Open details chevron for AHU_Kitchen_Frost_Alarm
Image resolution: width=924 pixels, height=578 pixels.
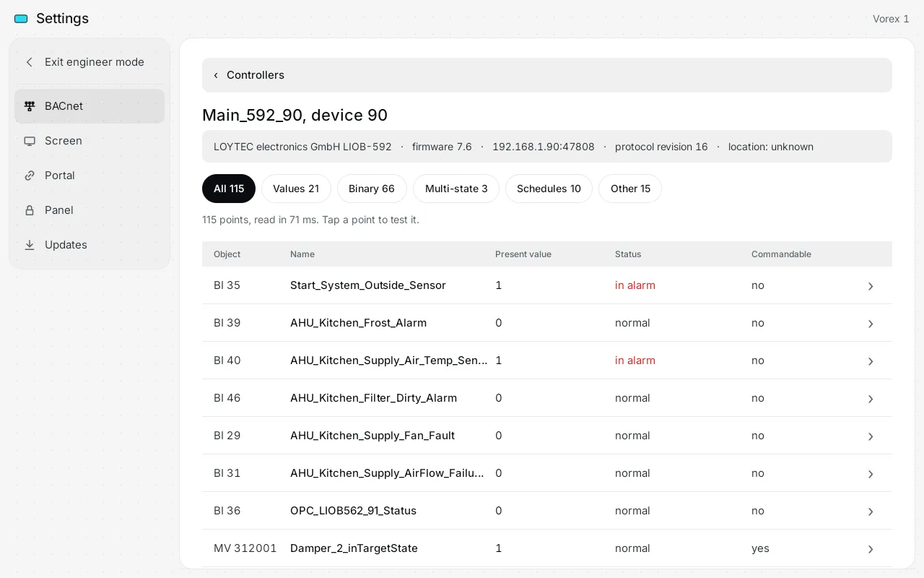[x=871, y=324]
